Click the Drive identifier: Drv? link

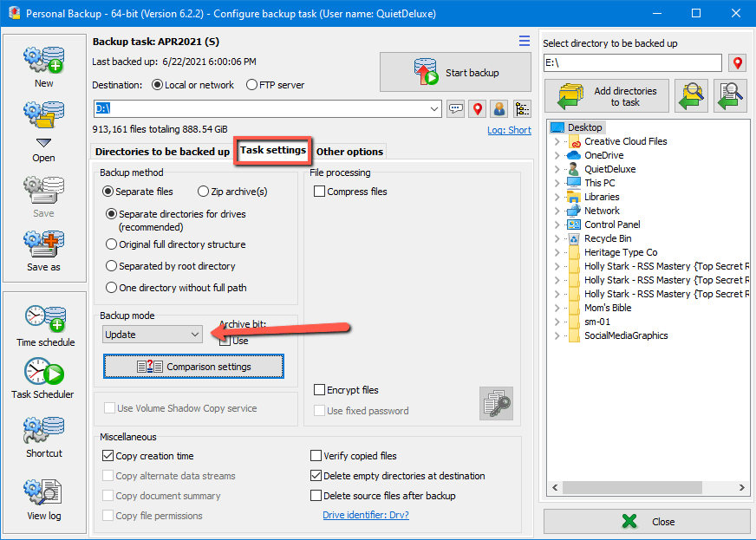tap(366, 515)
